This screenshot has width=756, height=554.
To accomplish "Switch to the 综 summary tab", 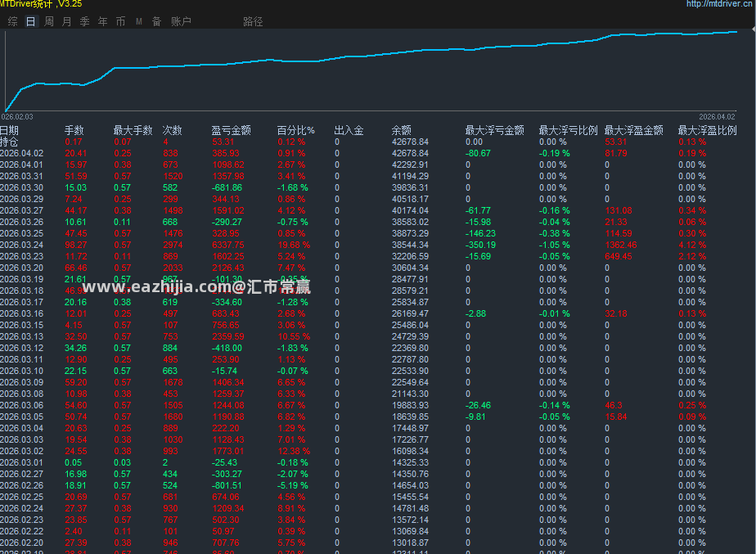I will pyautogui.click(x=13, y=21).
